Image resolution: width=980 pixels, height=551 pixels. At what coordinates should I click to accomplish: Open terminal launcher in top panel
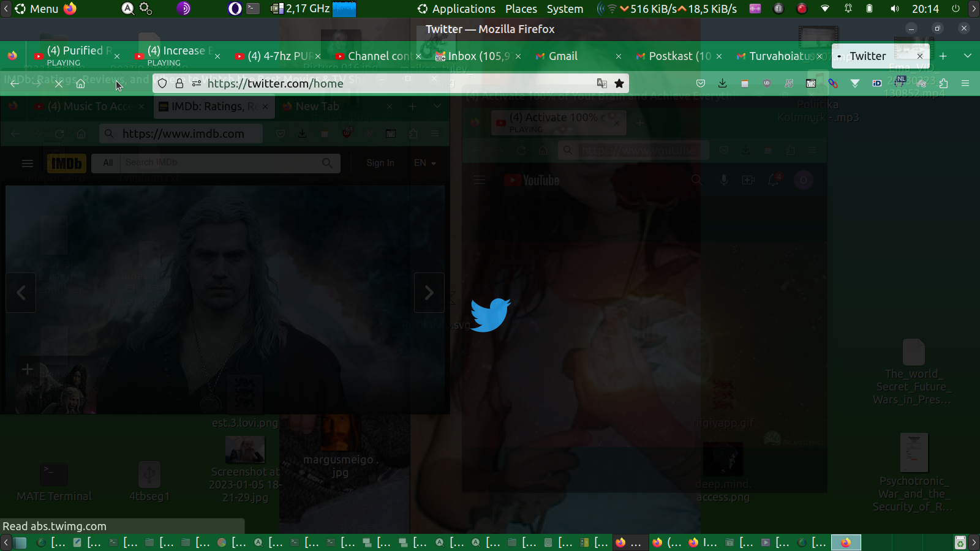click(x=253, y=9)
